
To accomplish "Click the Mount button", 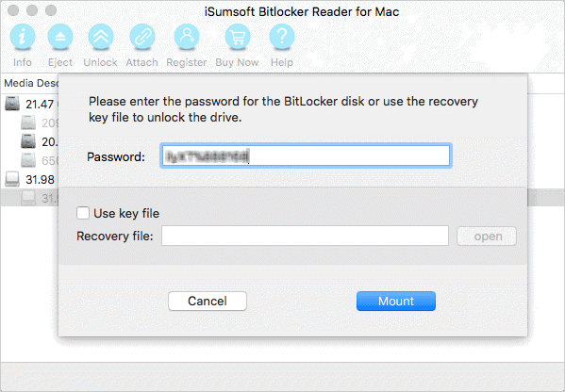I will pyautogui.click(x=396, y=301).
